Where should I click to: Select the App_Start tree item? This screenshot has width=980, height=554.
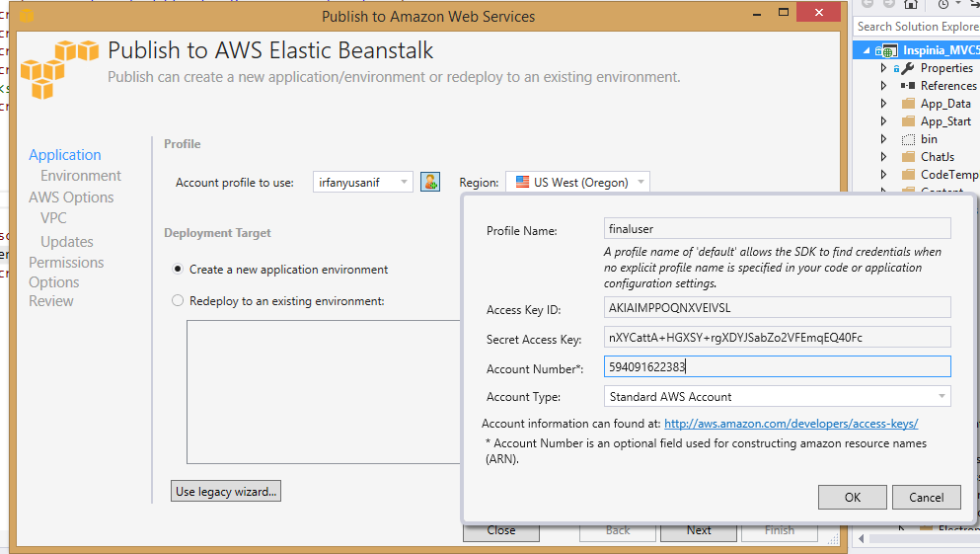pos(945,121)
